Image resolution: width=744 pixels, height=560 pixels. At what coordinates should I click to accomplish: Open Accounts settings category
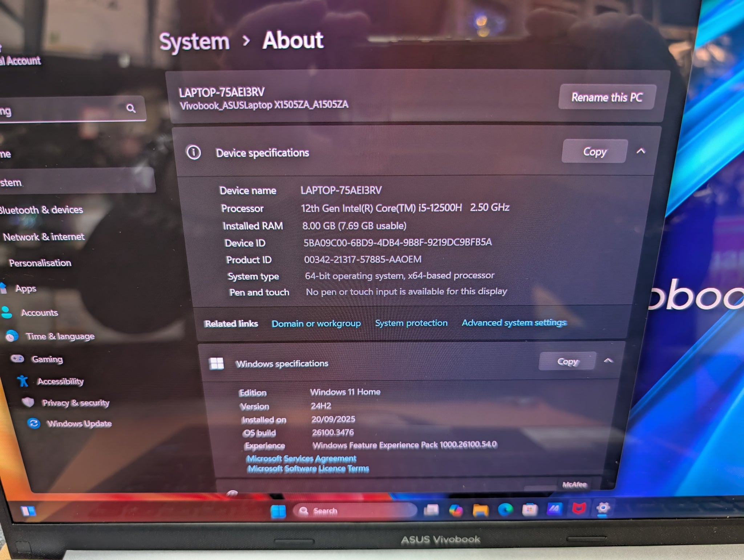pyautogui.click(x=39, y=313)
